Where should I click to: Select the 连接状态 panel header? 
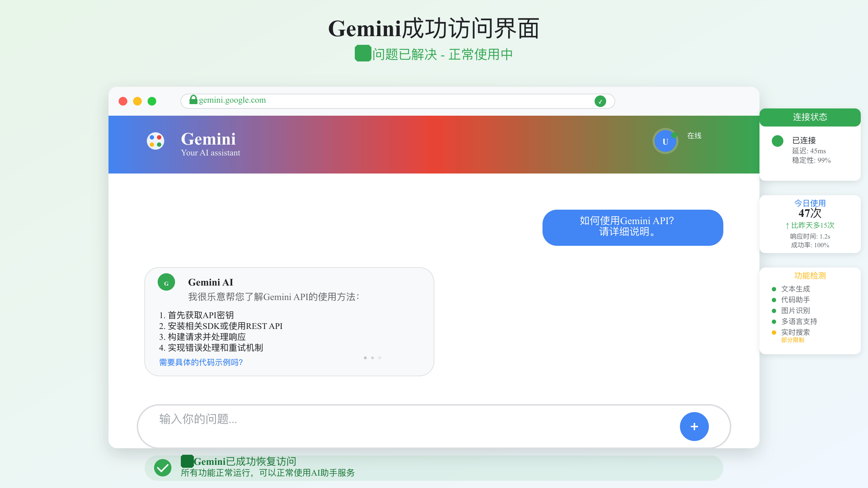(810, 117)
